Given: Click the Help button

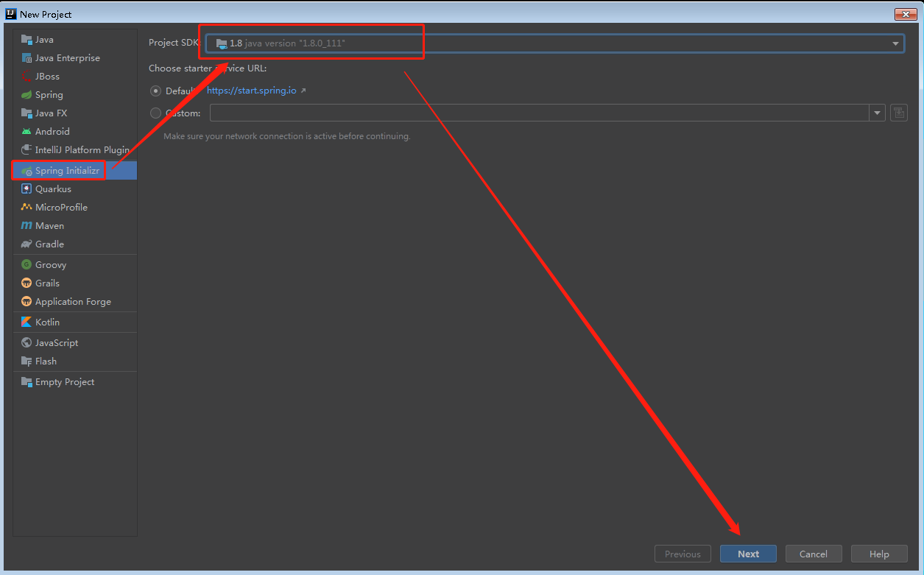Looking at the screenshot, I should point(879,554).
